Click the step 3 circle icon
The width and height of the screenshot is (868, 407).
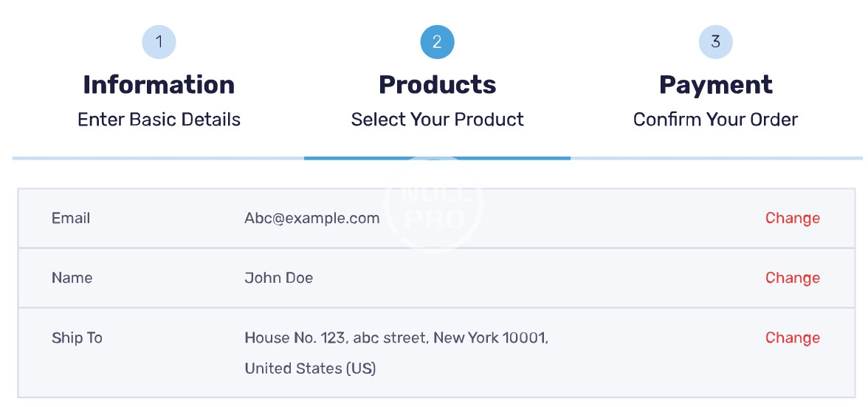tap(715, 42)
